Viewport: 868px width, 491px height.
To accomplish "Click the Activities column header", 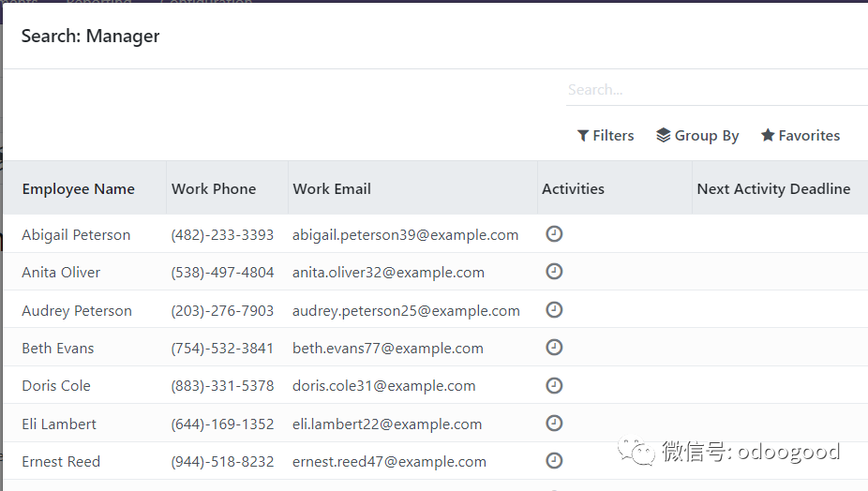I will point(573,189).
